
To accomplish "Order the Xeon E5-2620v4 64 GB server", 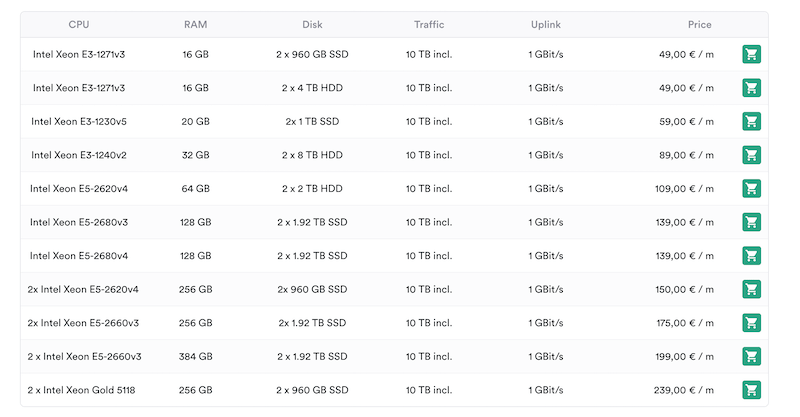I will (751, 189).
